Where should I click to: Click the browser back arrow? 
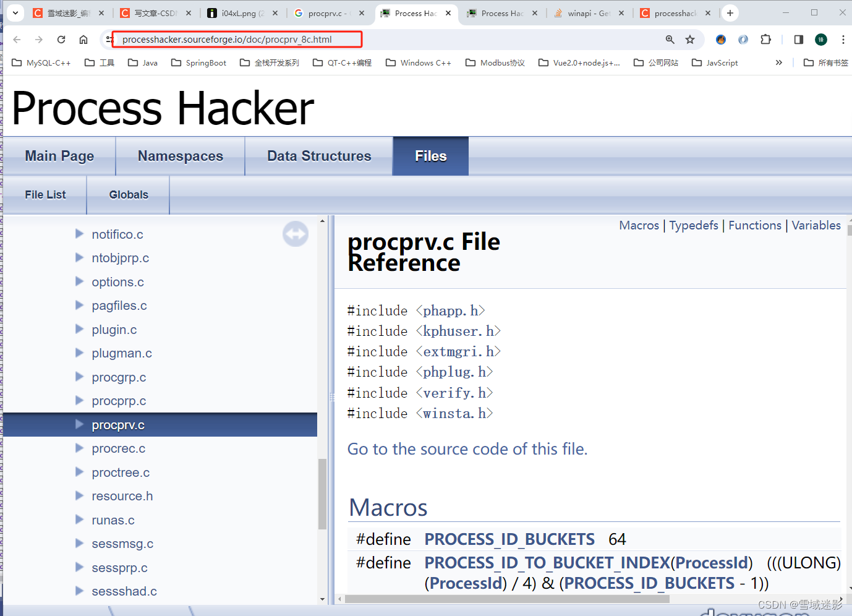click(17, 39)
